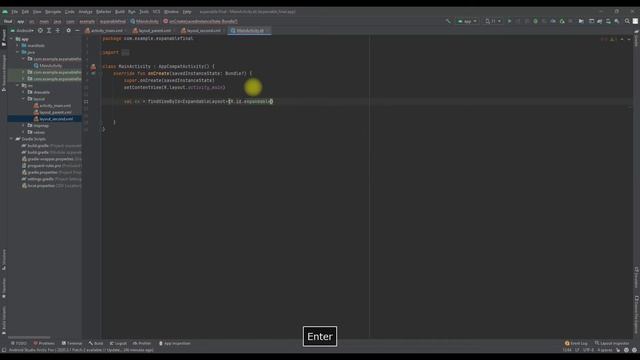Open the Navigate menu

pos(53,12)
